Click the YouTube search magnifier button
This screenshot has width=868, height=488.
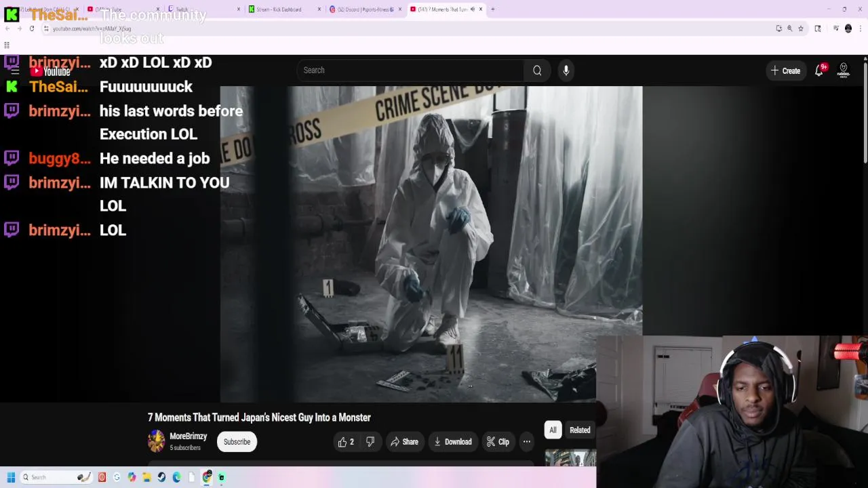[537, 70]
